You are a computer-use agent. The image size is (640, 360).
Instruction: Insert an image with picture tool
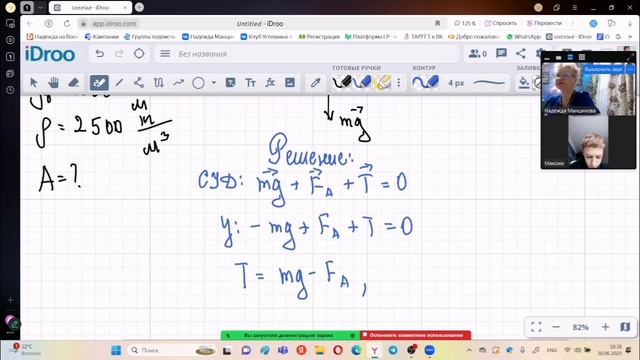click(290, 83)
